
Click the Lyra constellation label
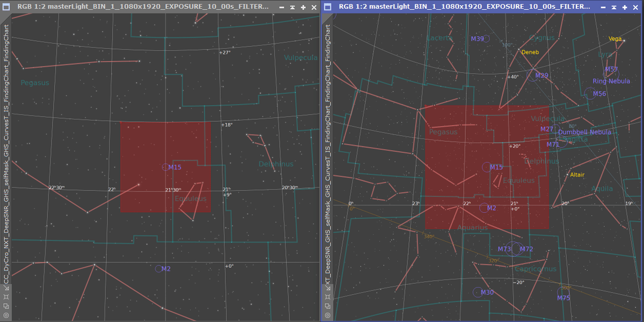(605, 54)
